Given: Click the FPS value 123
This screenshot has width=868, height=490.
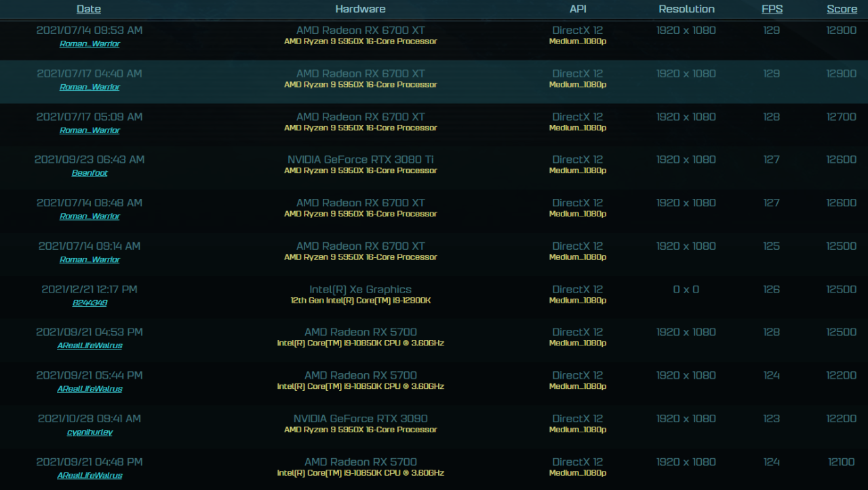Looking at the screenshot, I should pyautogui.click(x=772, y=419).
